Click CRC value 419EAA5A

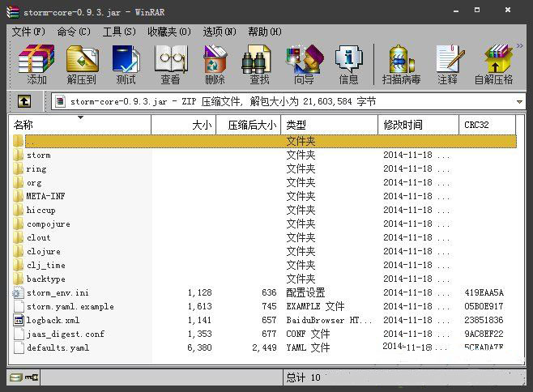(x=484, y=292)
